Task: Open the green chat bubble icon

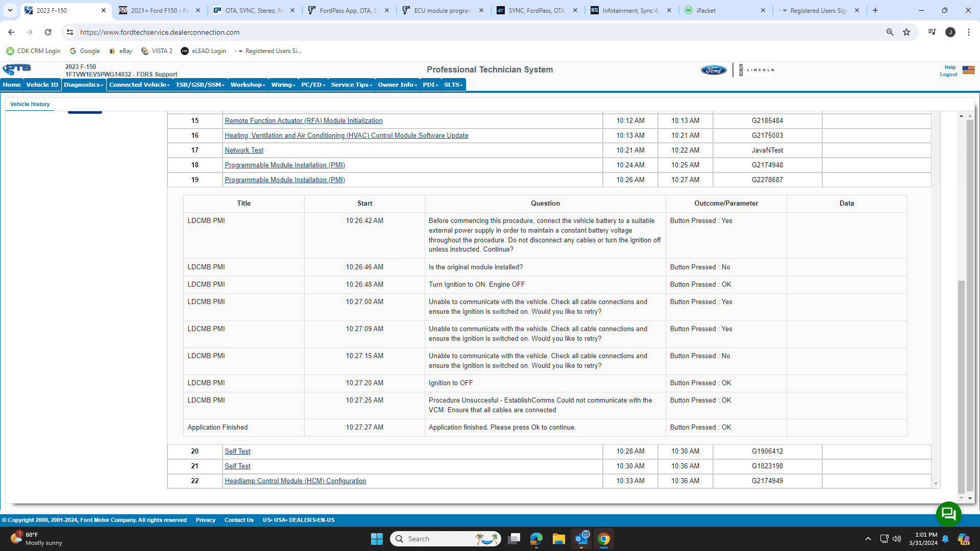Action: [948, 514]
